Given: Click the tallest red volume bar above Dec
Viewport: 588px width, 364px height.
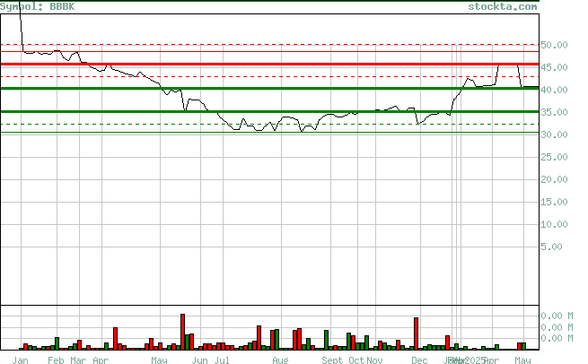Looking at the screenshot, I should click(416, 334).
